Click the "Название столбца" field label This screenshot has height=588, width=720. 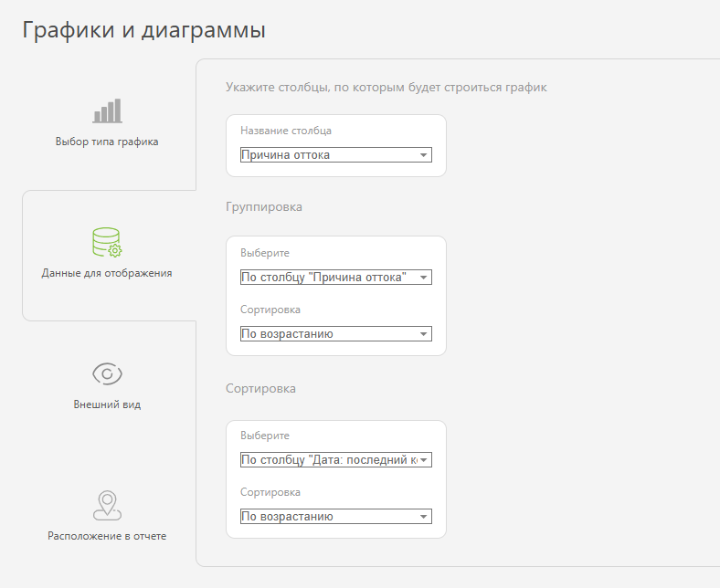286,131
